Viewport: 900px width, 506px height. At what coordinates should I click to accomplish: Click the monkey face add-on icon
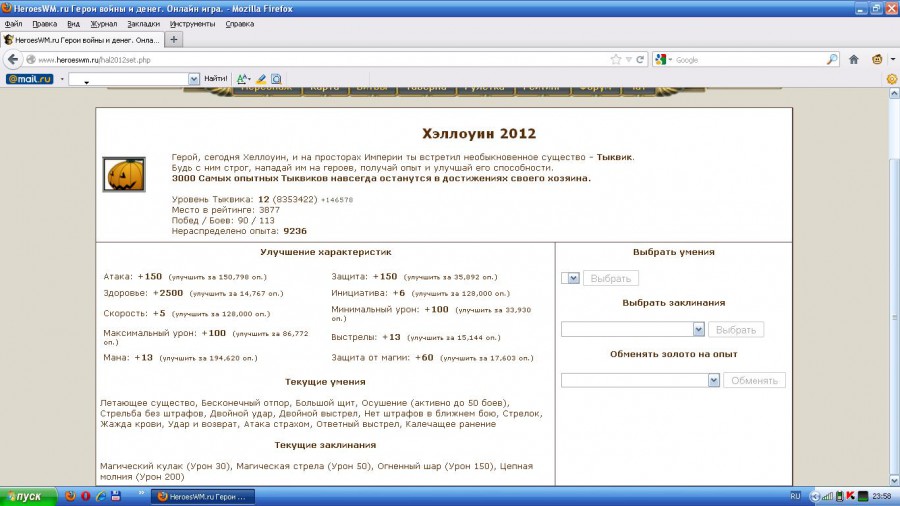pos(877,59)
